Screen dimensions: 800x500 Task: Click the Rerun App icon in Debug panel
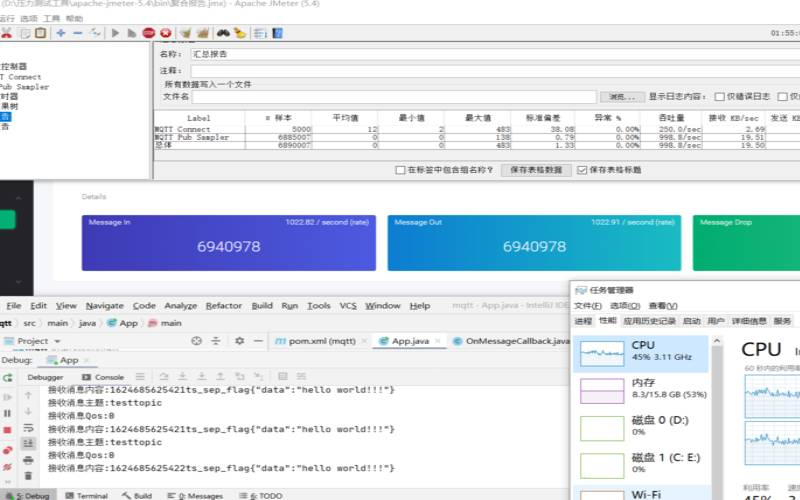coord(8,378)
